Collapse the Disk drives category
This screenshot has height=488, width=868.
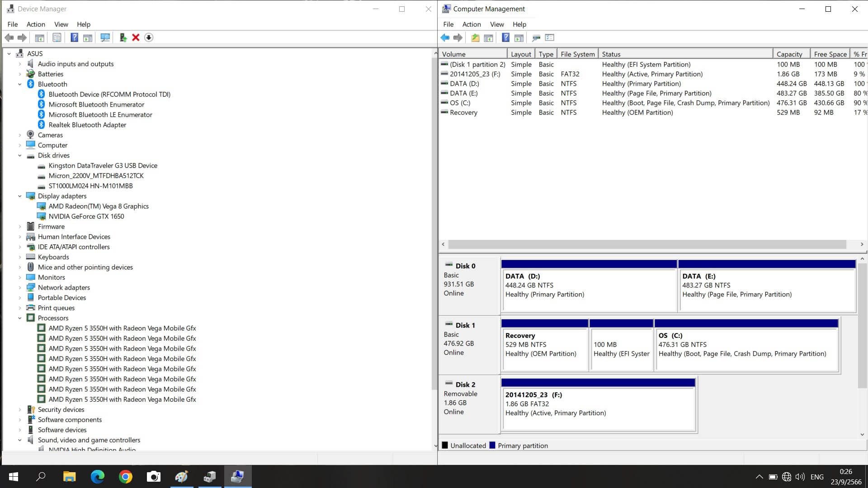[x=20, y=155]
